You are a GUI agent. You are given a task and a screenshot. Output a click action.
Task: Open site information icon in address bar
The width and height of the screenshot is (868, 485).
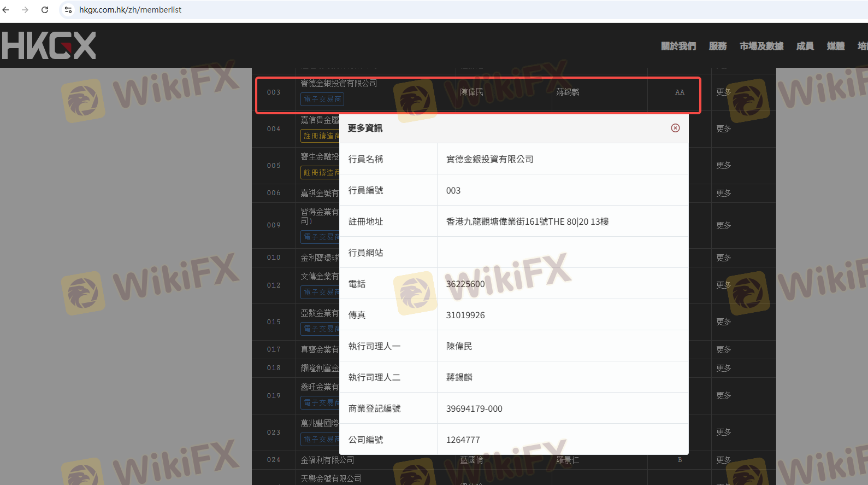(x=68, y=10)
